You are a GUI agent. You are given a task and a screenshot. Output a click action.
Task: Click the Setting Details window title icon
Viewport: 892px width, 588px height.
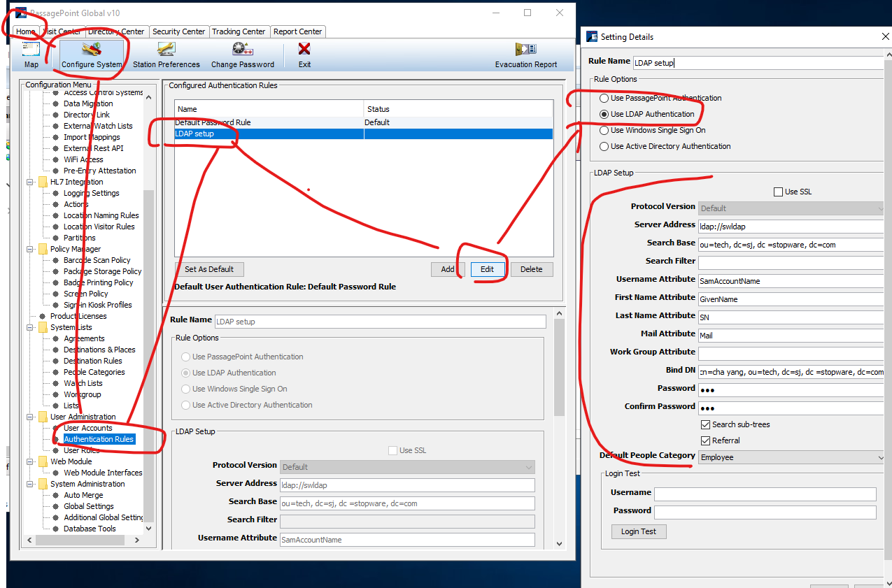click(592, 37)
